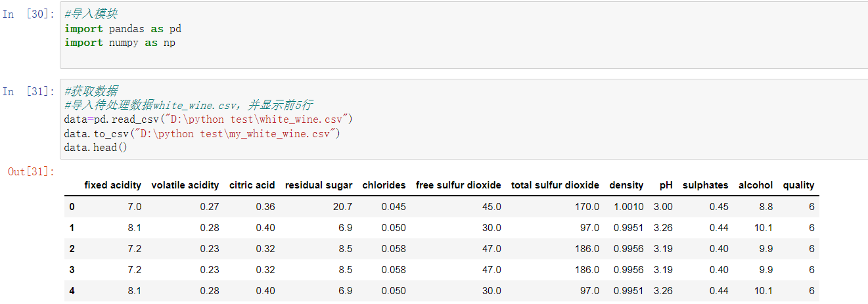Place cursor on data.head() line

(95, 148)
